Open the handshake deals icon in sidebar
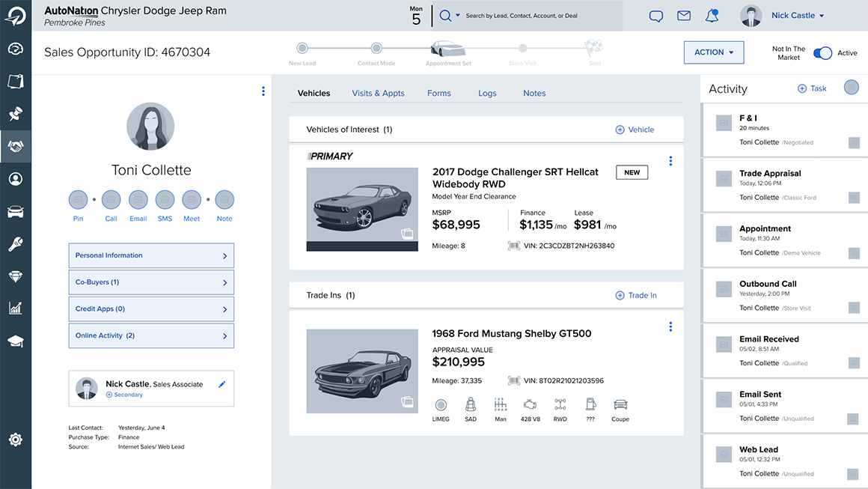This screenshot has height=489, width=868. [x=16, y=146]
